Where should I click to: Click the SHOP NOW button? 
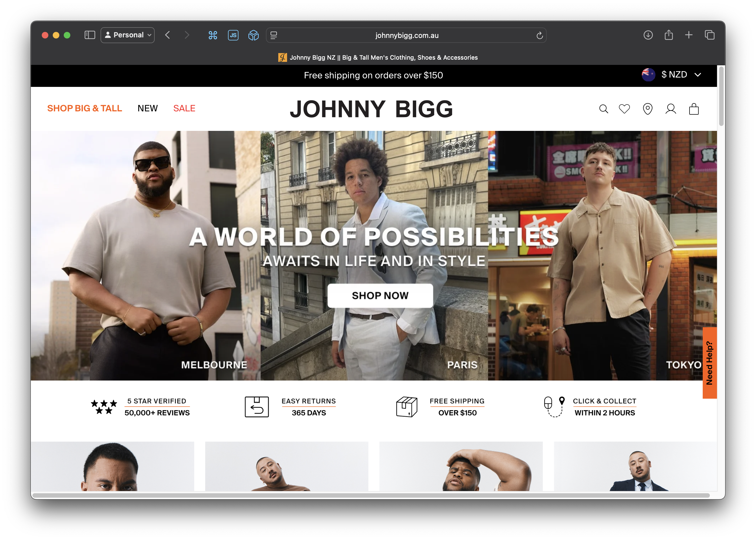click(x=380, y=296)
